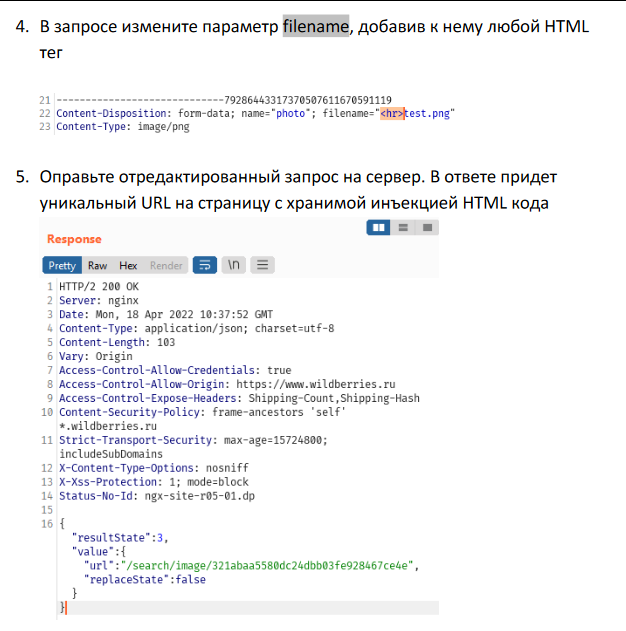Switch to the Pretty tab
The width and height of the screenshot is (626, 631).
(x=62, y=266)
